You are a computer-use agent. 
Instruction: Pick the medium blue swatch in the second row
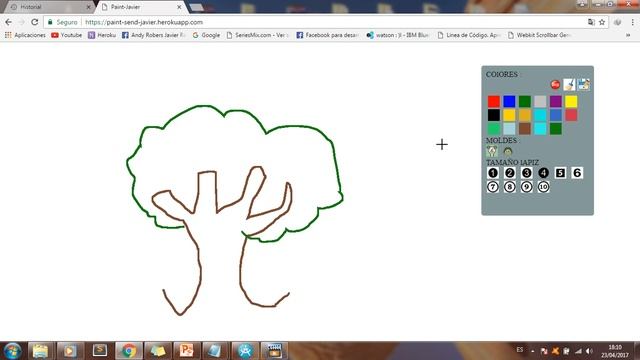pyautogui.click(x=556, y=115)
